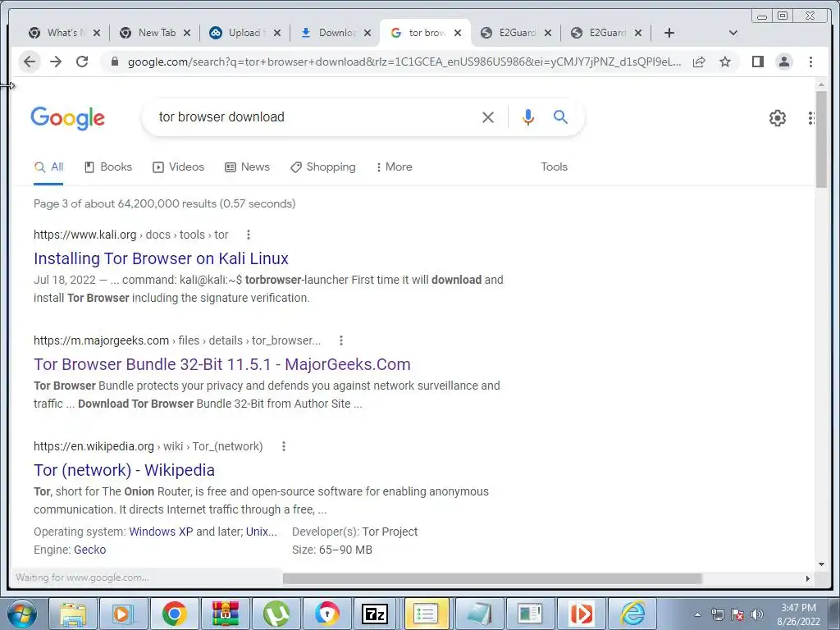Reload the current Google page
840x630 pixels.
click(82, 62)
